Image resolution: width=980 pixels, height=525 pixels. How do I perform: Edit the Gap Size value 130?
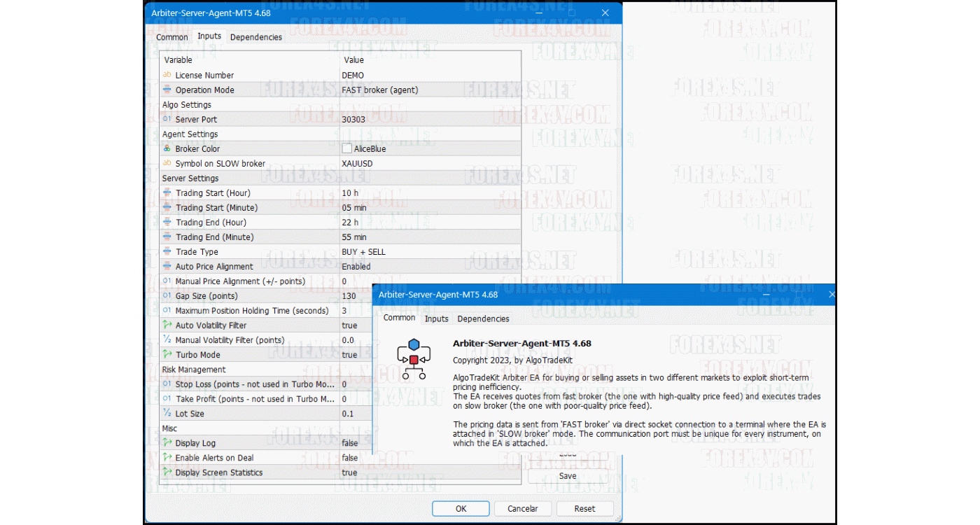click(x=349, y=296)
